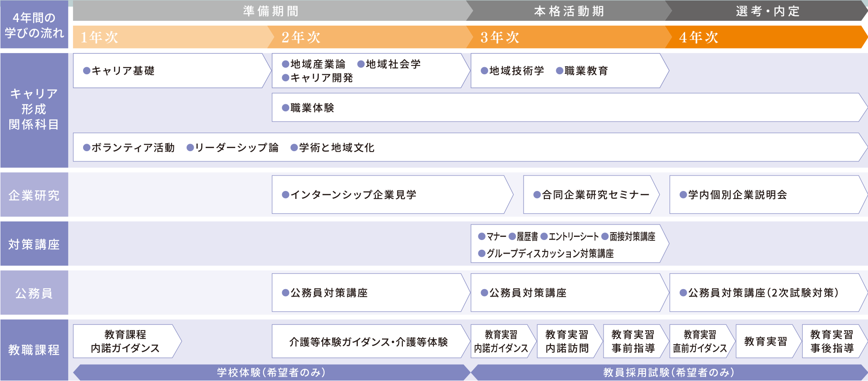
Task: Select the 選考・内定 phase header
Action: point(768,11)
